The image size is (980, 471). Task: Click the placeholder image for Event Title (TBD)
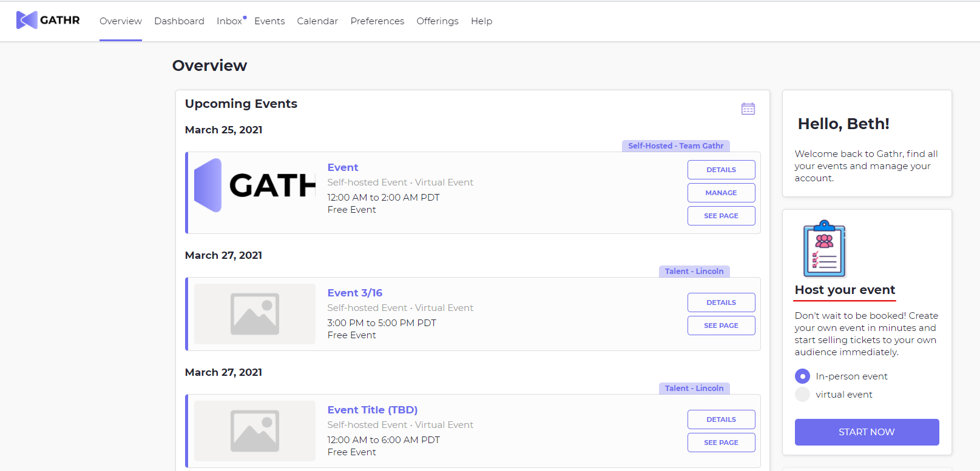[x=255, y=431]
